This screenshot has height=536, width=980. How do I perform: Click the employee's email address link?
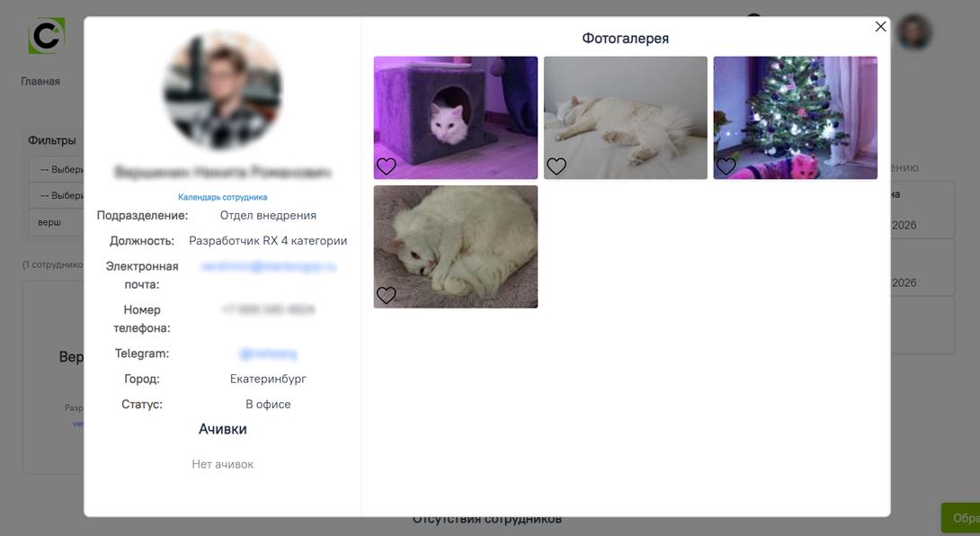268,267
